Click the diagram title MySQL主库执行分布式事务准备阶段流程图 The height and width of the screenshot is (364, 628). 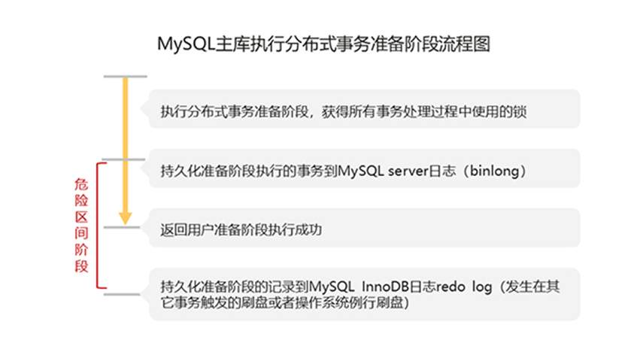[323, 44]
